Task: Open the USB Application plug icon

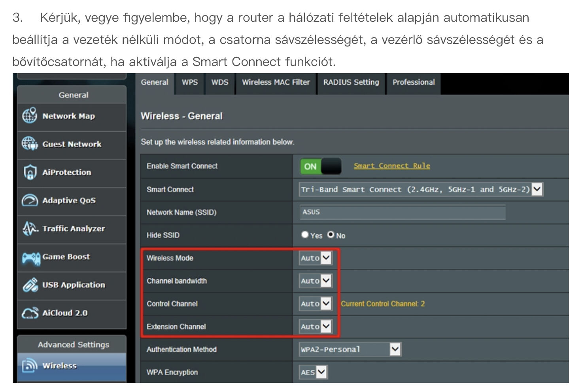Action: 30,285
